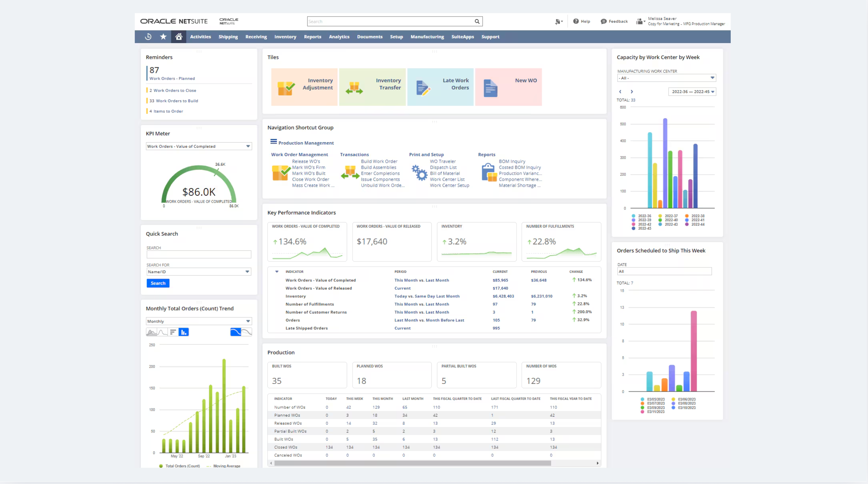Open the Built WOs production card
The width and height of the screenshot is (868, 484).
coord(307,375)
